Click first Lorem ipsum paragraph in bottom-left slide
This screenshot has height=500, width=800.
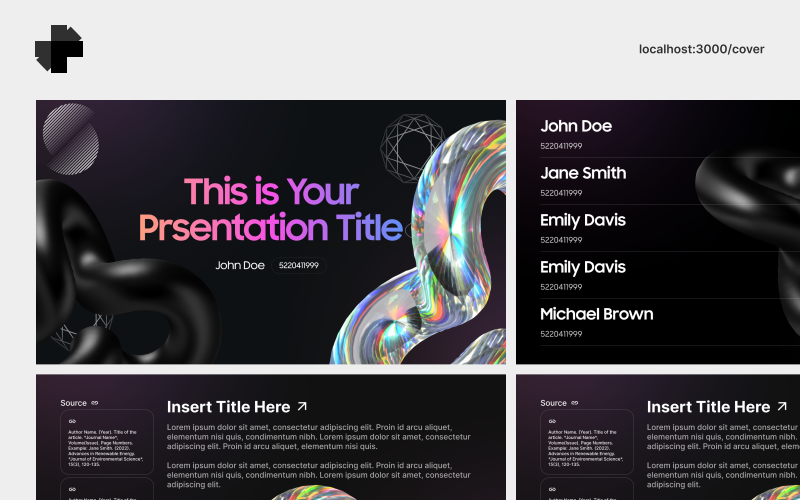tap(318, 437)
